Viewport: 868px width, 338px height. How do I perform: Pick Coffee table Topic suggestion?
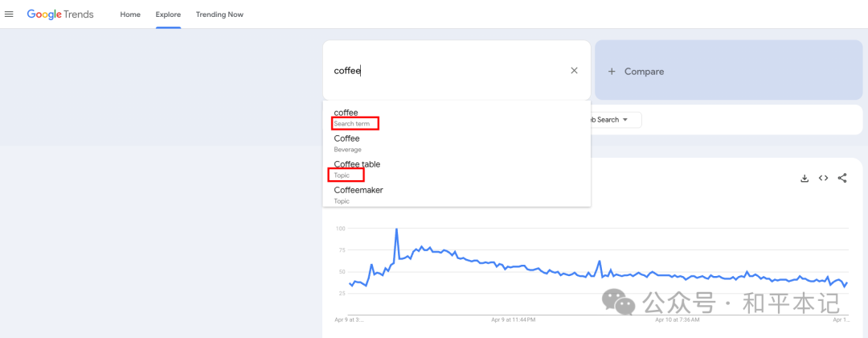pos(457,169)
